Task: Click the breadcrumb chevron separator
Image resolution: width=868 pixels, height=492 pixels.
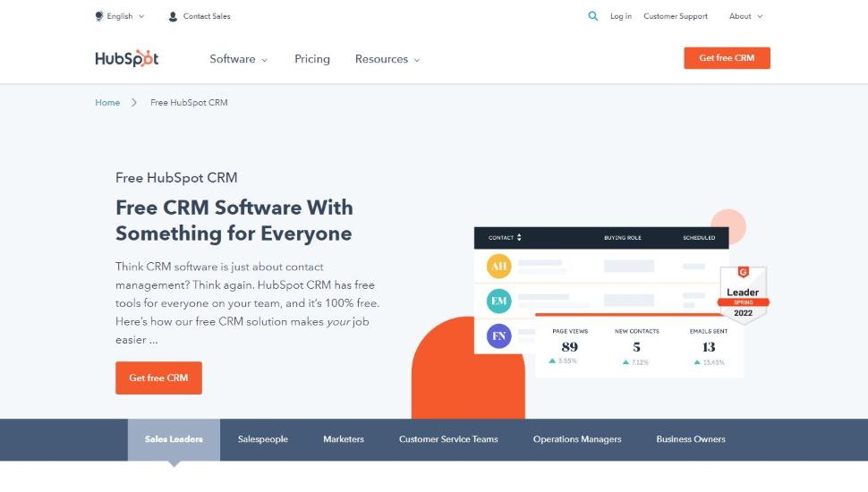Action: point(134,102)
